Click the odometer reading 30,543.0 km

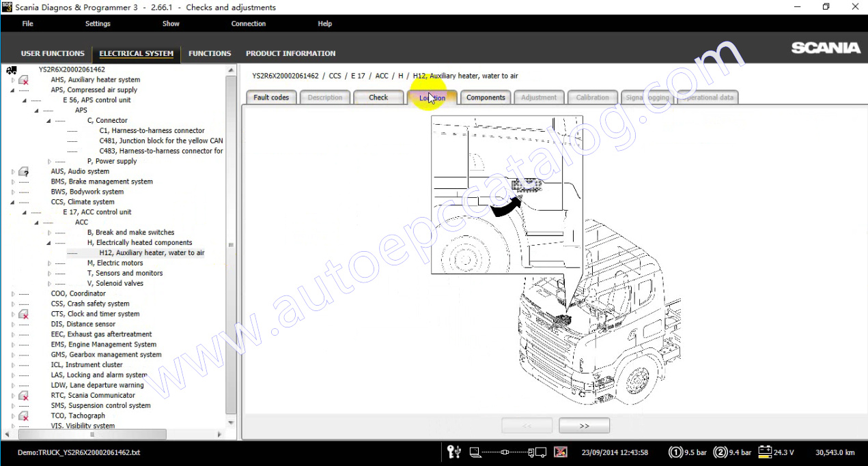(x=835, y=452)
